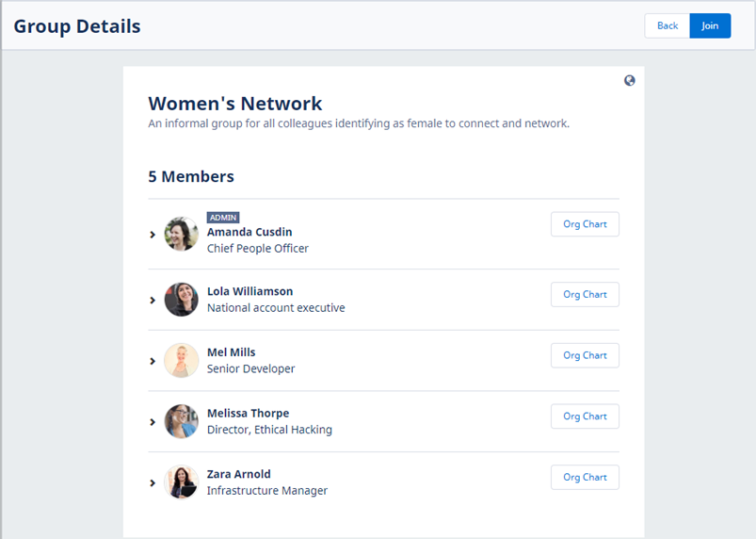Click Amanda Cusdin's profile photo
756x539 pixels.
(182, 234)
